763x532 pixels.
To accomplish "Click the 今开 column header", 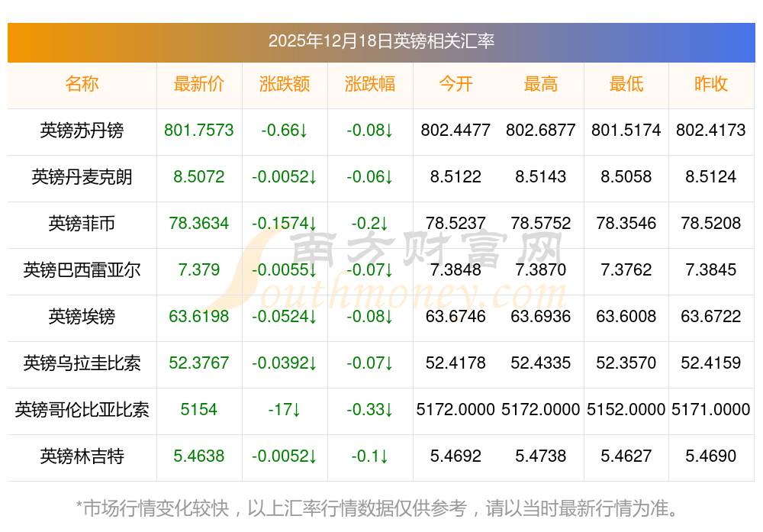I will pos(456,84).
